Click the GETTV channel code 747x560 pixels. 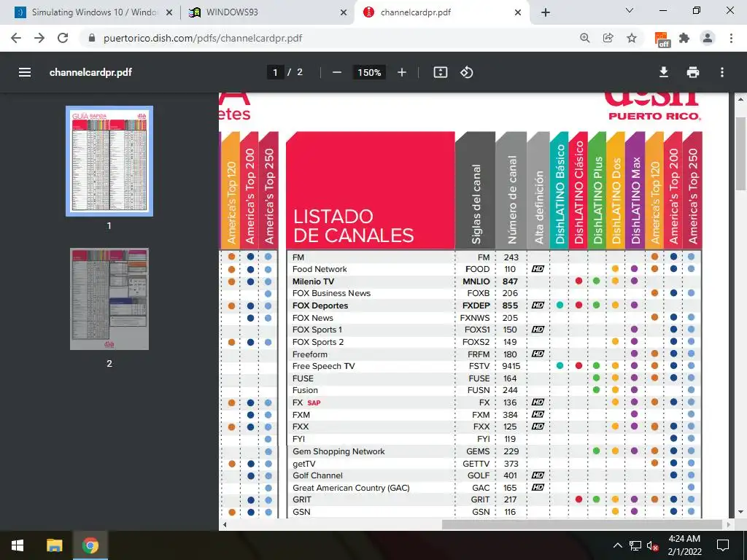(476, 464)
